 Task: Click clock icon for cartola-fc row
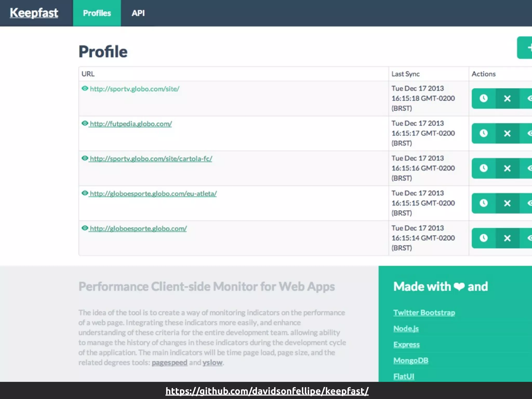(483, 168)
